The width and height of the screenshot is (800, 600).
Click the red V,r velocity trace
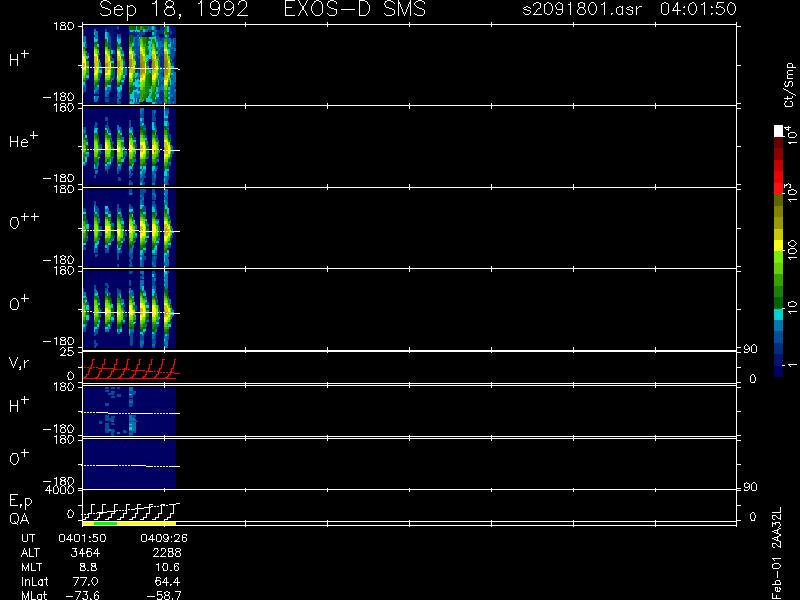130,369
